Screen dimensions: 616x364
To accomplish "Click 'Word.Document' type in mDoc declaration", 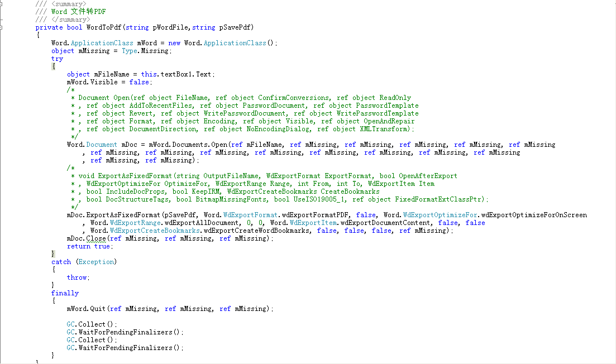I will pos(92,145).
